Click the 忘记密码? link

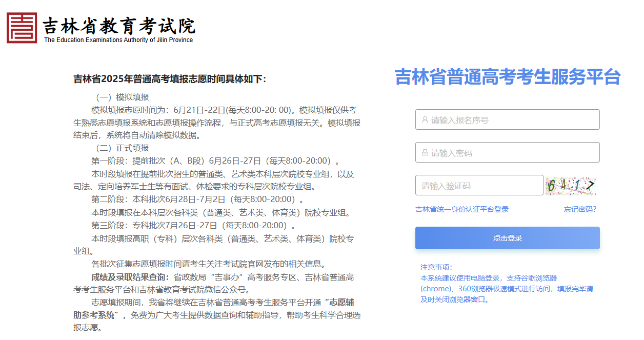coord(580,209)
